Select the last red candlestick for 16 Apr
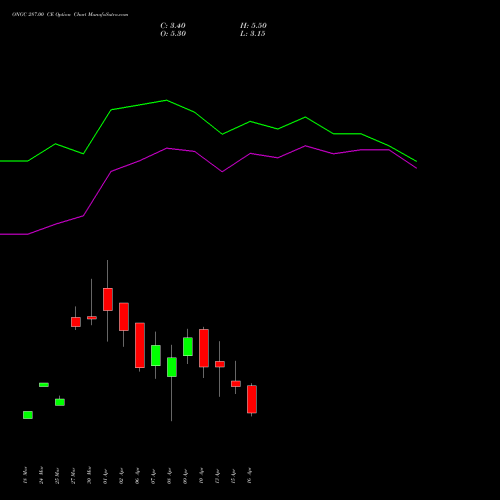 tap(252, 399)
